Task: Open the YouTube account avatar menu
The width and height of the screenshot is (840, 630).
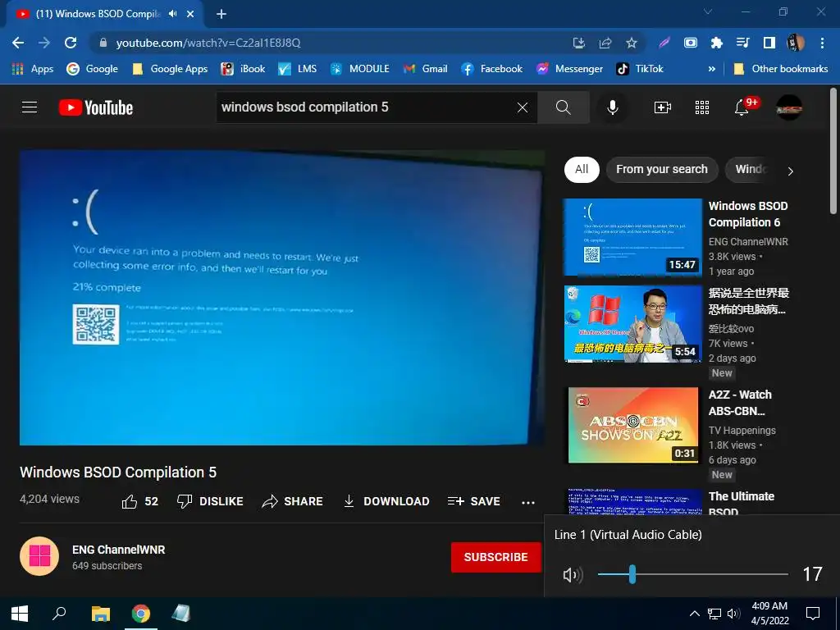Action: [x=789, y=107]
